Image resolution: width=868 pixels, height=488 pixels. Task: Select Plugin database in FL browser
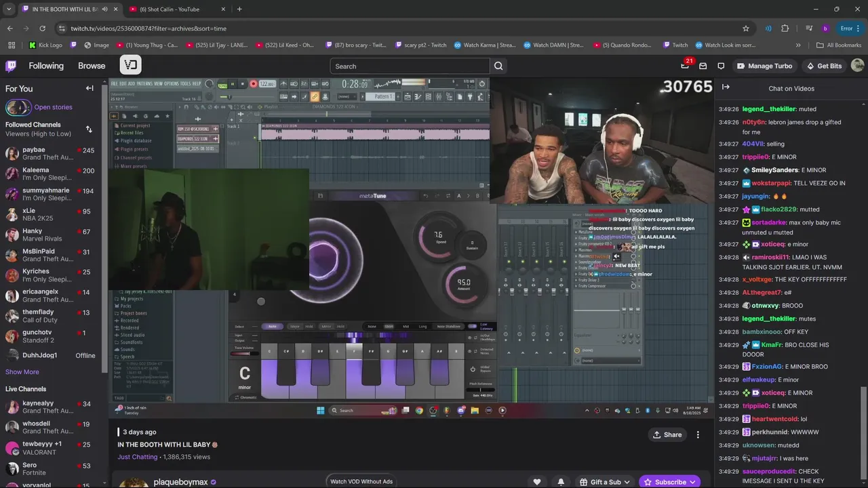[x=136, y=140]
